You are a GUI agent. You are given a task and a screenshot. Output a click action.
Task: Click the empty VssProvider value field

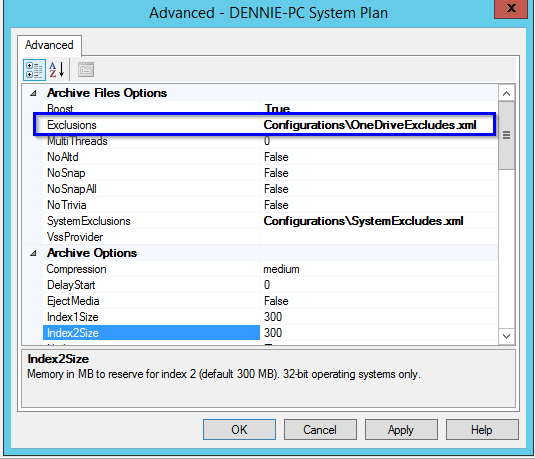379,237
